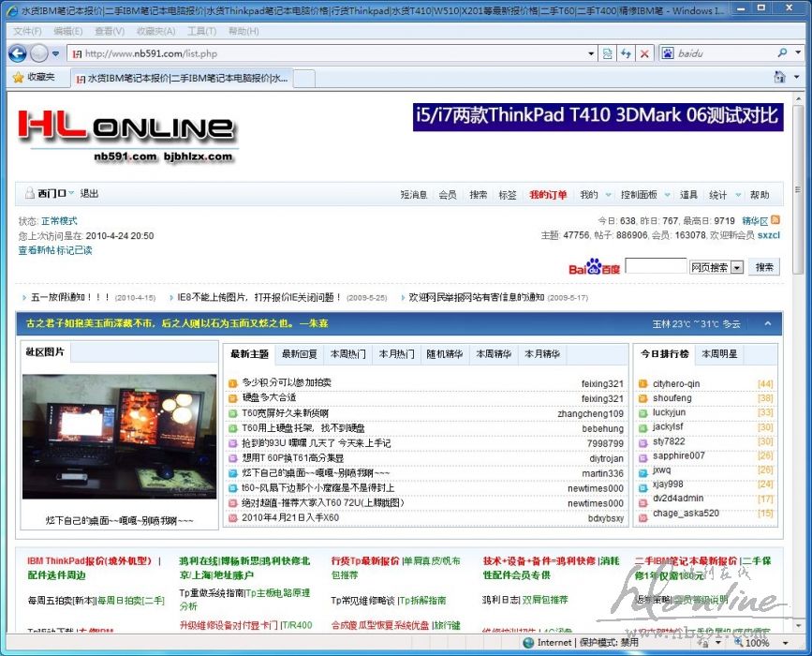Open the 我的订单 link
Screen dimensions: 812x656
pos(548,195)
